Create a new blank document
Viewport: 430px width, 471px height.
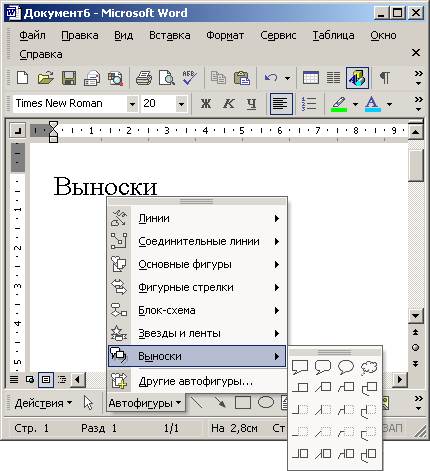coord(22,78)
